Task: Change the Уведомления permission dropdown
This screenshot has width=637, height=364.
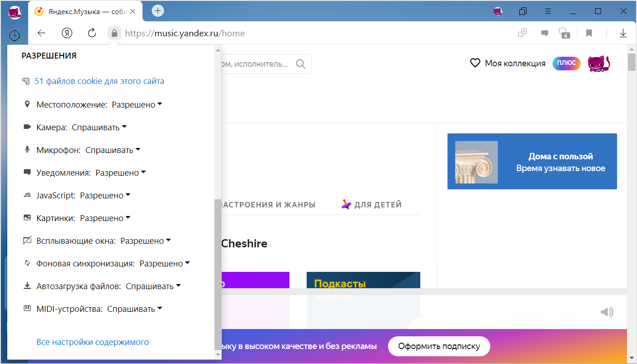Action: tap(120, 173)
